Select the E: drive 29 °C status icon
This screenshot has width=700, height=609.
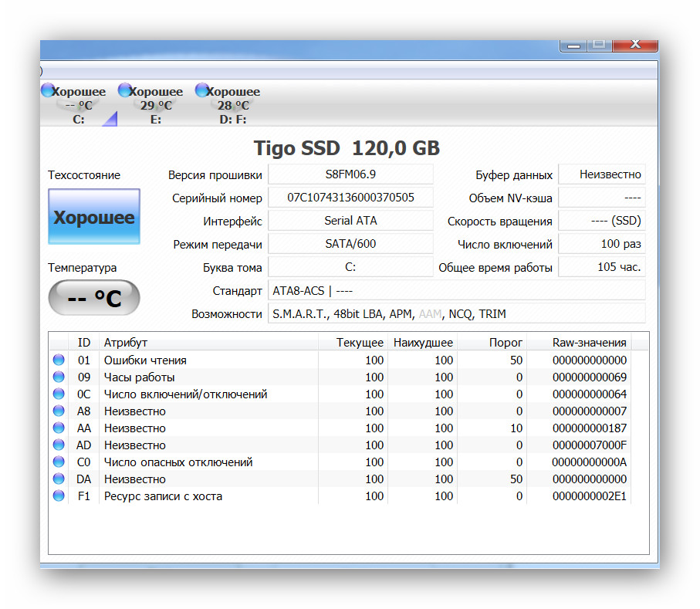[125, 90]
